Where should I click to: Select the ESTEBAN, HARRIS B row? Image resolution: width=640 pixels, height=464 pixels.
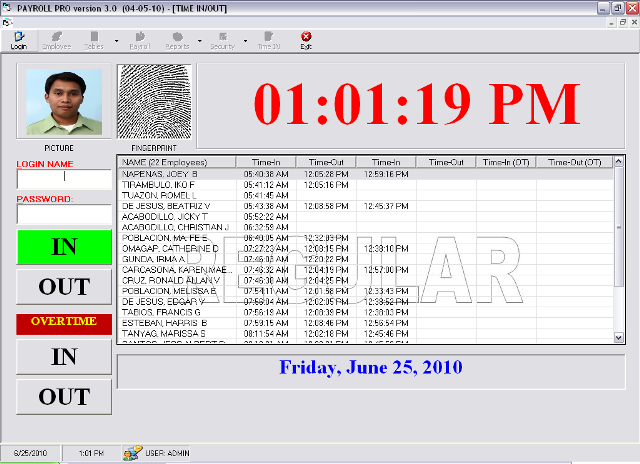(365, 323)
